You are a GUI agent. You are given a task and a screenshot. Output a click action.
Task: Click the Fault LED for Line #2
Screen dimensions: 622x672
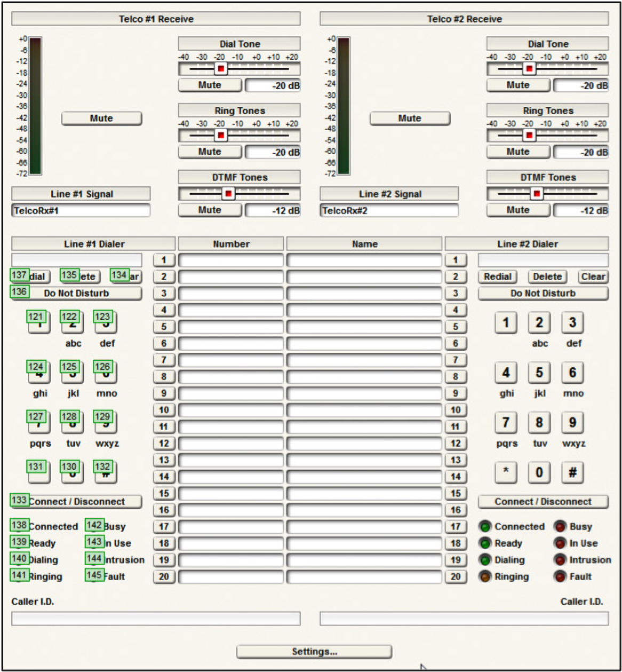pyautogui.click(x=561, y=576)
